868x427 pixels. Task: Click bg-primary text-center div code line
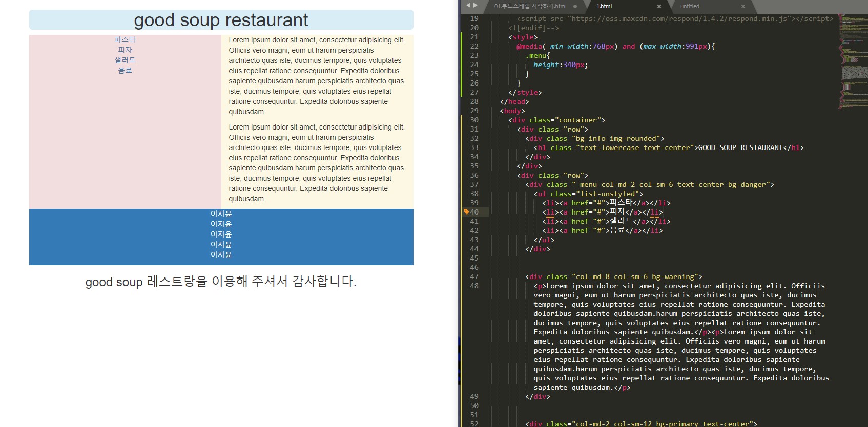(x=641, y=423)
